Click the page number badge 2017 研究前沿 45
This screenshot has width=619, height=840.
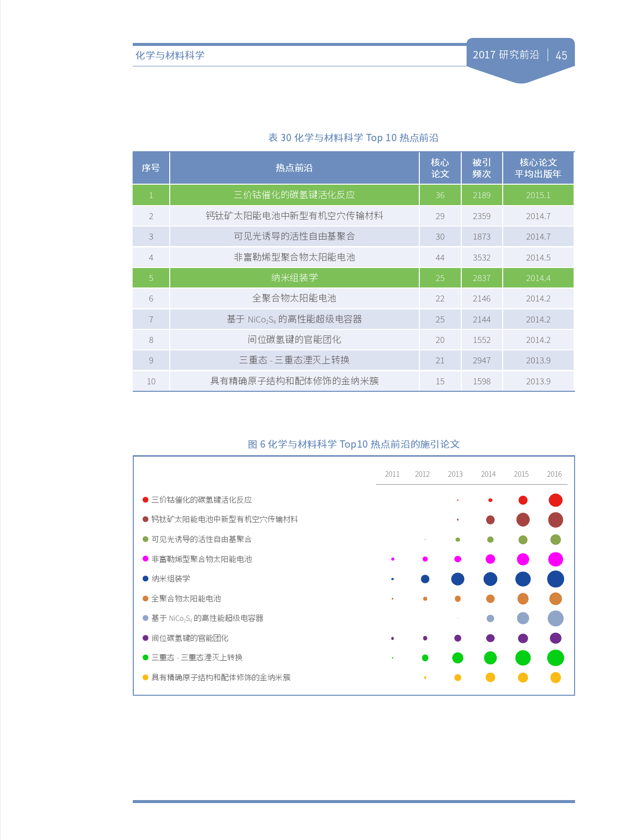pos(520,55)
